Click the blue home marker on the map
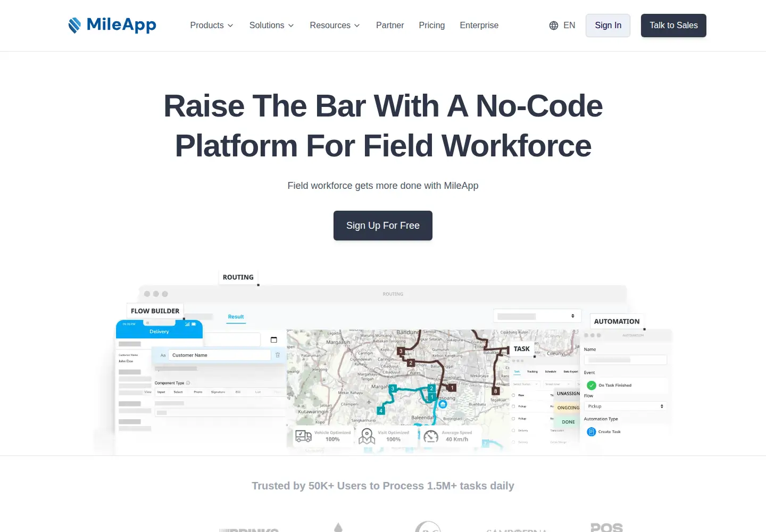766x532 pixels. point(443,404)
